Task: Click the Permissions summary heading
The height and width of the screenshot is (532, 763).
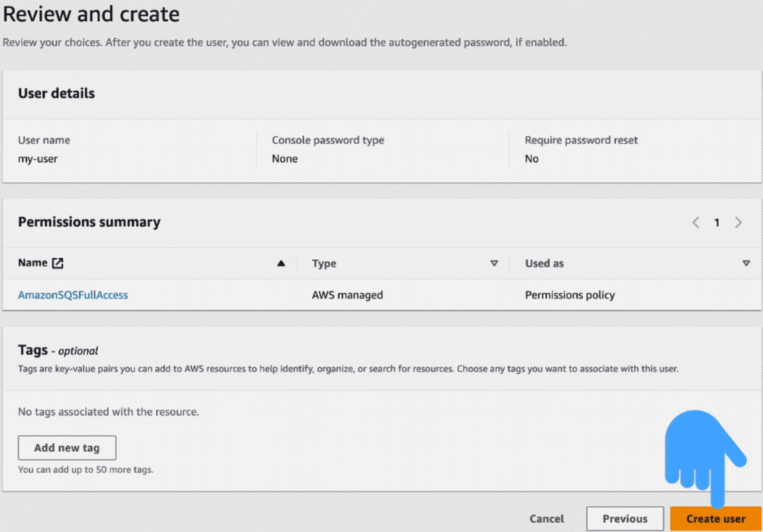Action: 89,222
